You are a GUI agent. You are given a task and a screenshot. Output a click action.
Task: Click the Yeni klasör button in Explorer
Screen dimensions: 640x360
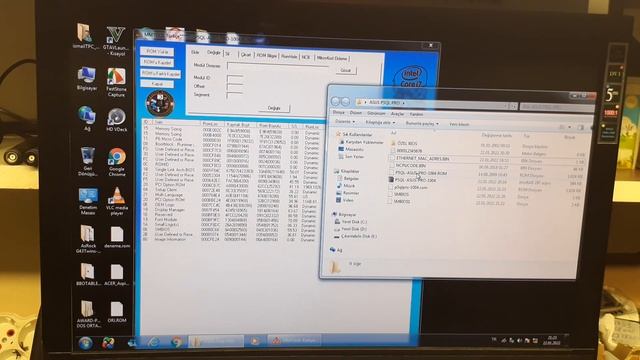[459, 124]
